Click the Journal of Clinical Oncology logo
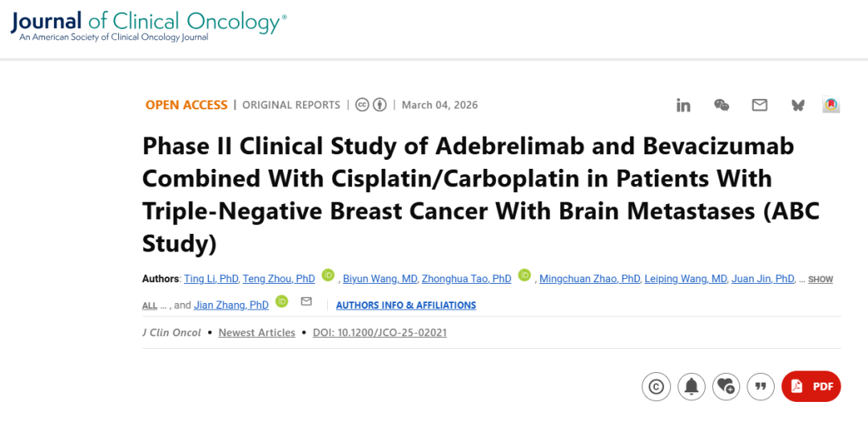Screen dimensions: 868x422 click(149, 24)
